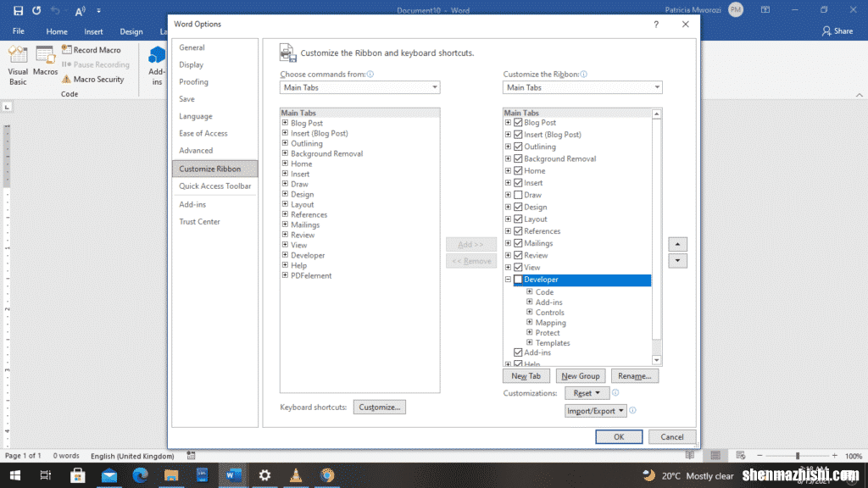
Task: Open Visual Basic editor from ribbon
Action: pyautogui.click(x=18, y=65)
